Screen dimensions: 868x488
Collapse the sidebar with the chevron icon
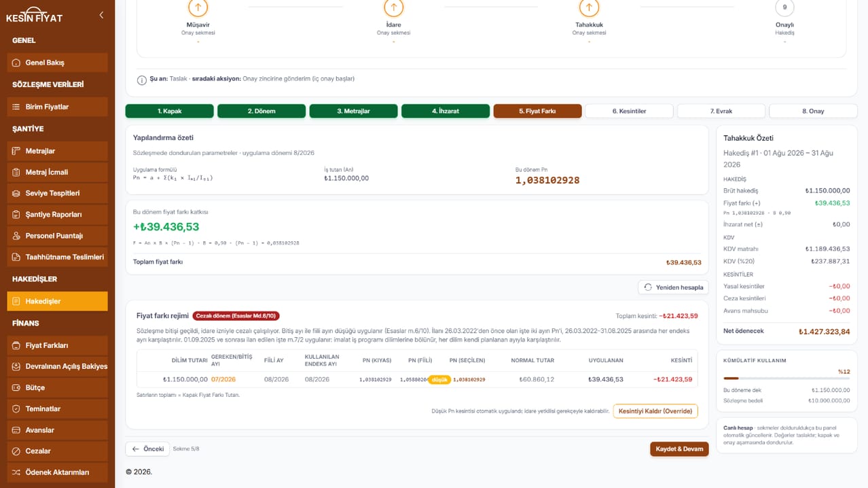click(101, 14)
